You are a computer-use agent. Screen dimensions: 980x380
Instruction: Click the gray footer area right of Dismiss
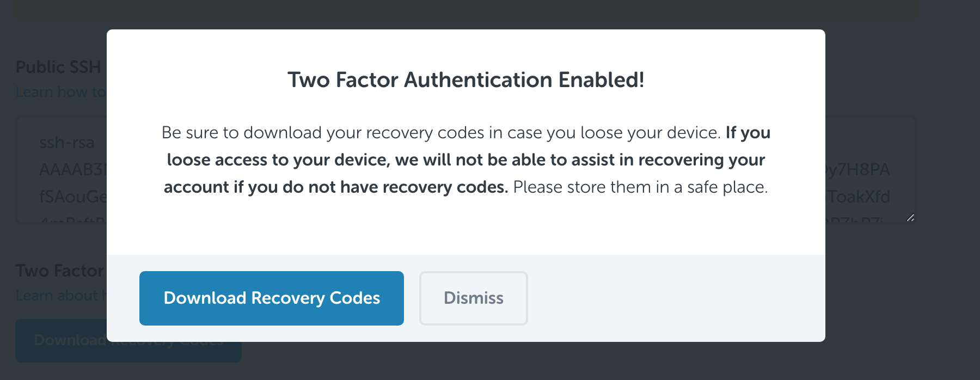[x=675, y=298]
